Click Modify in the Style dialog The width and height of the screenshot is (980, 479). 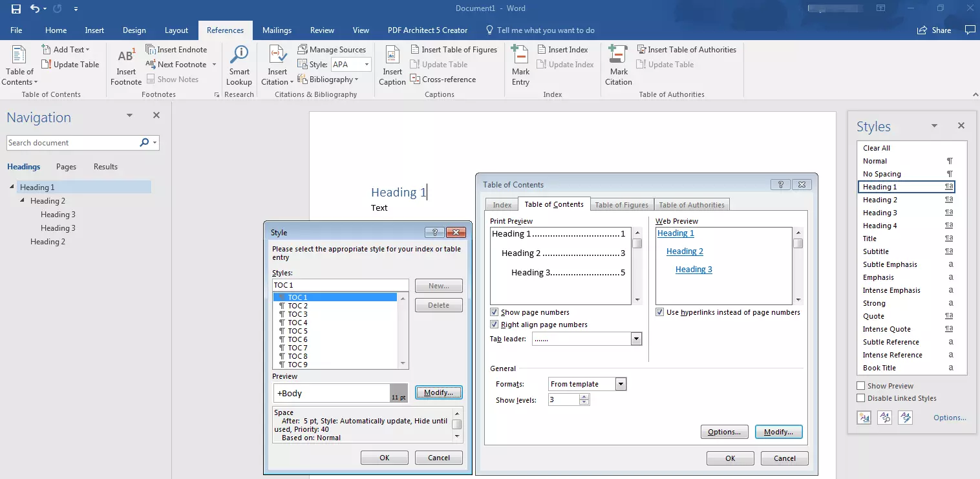click(439, 392)
